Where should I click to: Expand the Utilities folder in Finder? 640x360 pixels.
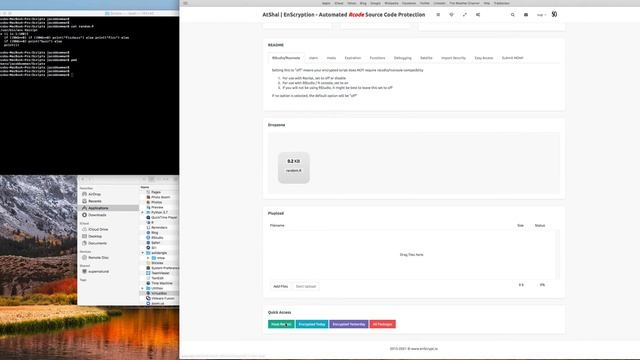(142, 289)
